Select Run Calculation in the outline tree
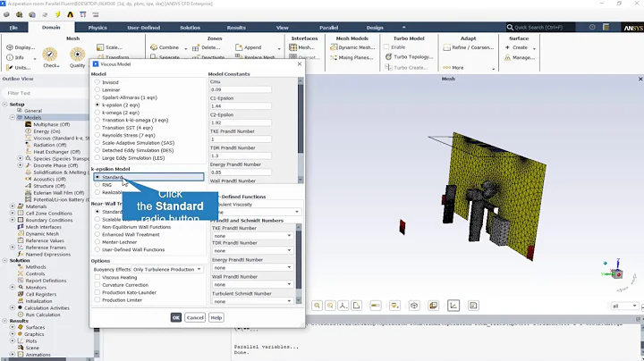Screen dimensions: 644x361 point(43,315)
